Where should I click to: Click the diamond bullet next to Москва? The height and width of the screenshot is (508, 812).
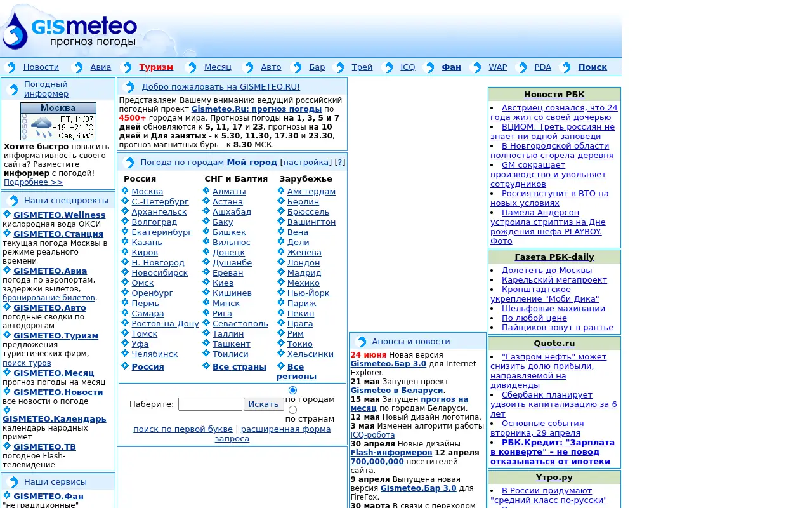pyautogui.click(x=125, y=190)
